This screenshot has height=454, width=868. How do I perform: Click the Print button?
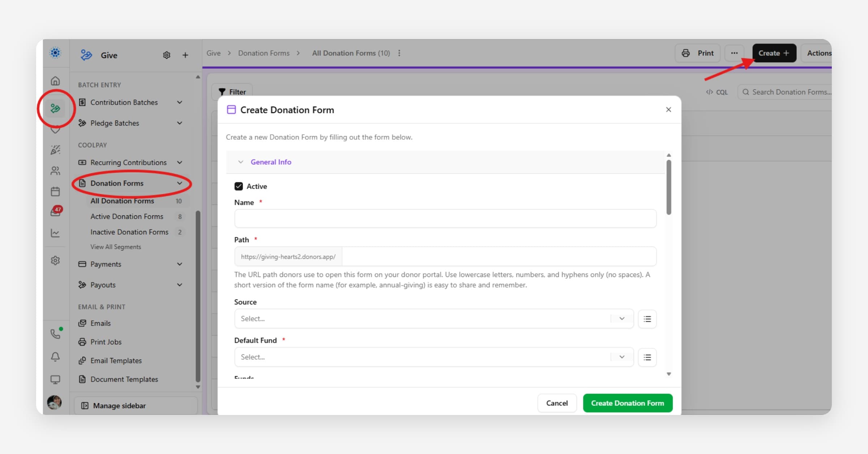(x=698, y=53)
